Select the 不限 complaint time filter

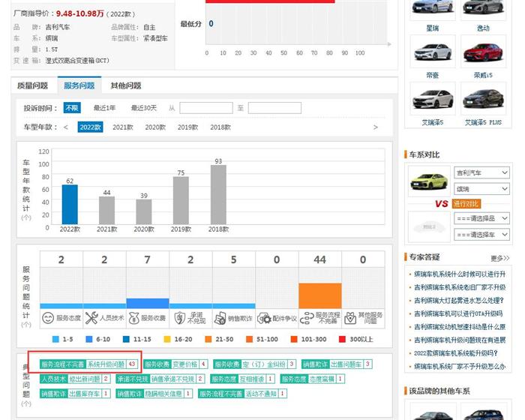click(x=72, y=108)
